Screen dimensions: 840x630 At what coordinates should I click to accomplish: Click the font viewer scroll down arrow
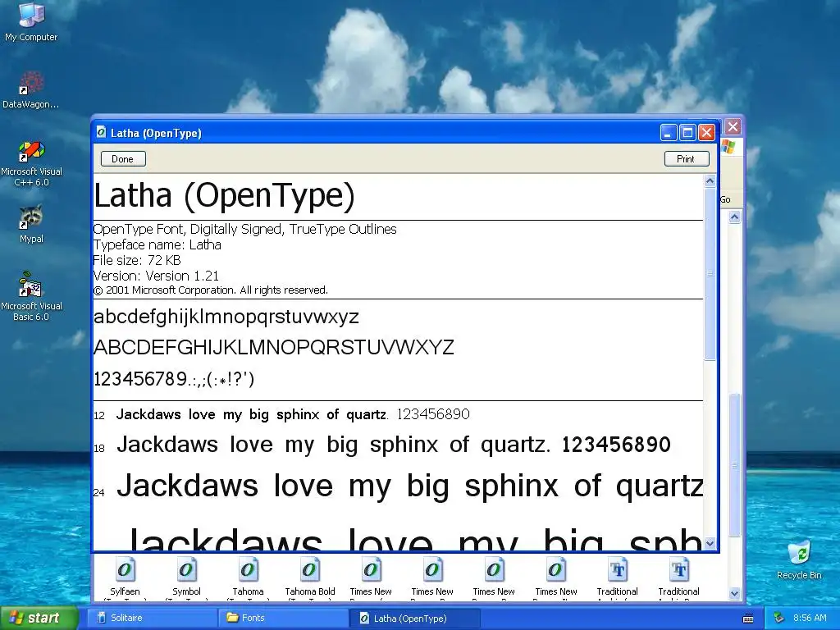(710, 543)
